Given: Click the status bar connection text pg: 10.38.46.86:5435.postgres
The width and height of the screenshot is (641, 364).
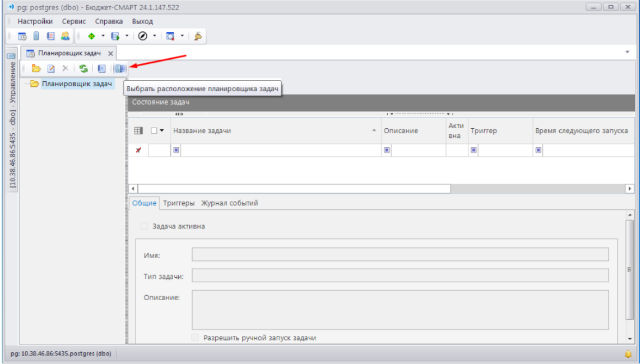Looking at the screenshot, I should pos(61,354).
